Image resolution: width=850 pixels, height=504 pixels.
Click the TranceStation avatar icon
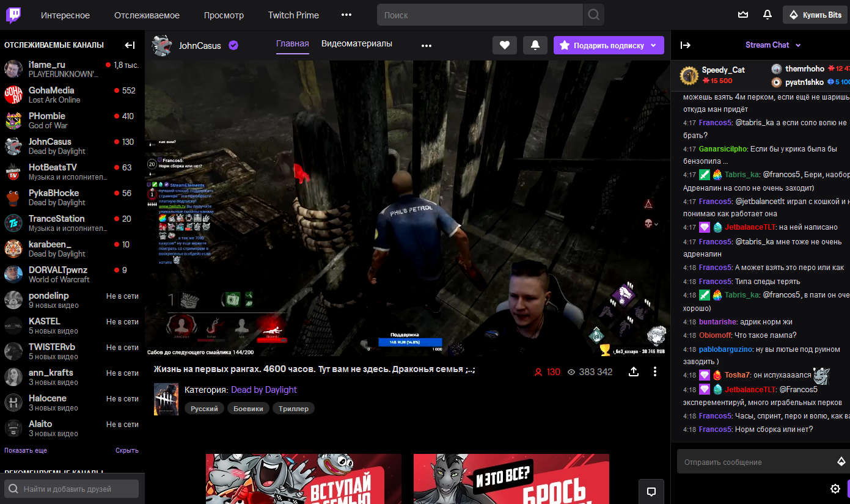13,223
